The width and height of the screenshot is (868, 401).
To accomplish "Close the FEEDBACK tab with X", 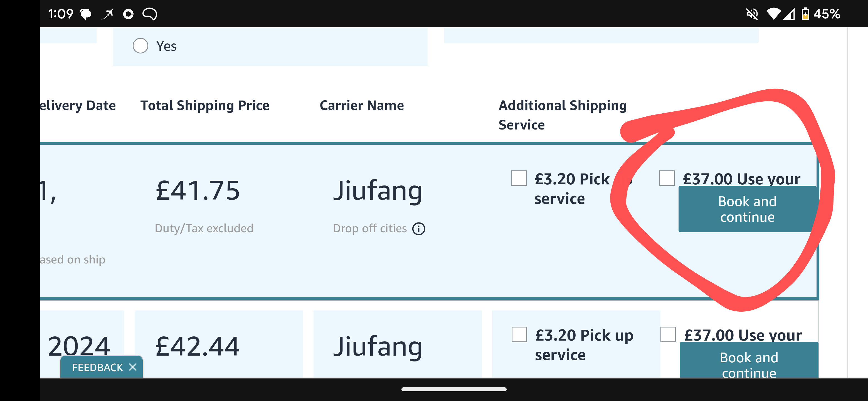I will (132, 367).
